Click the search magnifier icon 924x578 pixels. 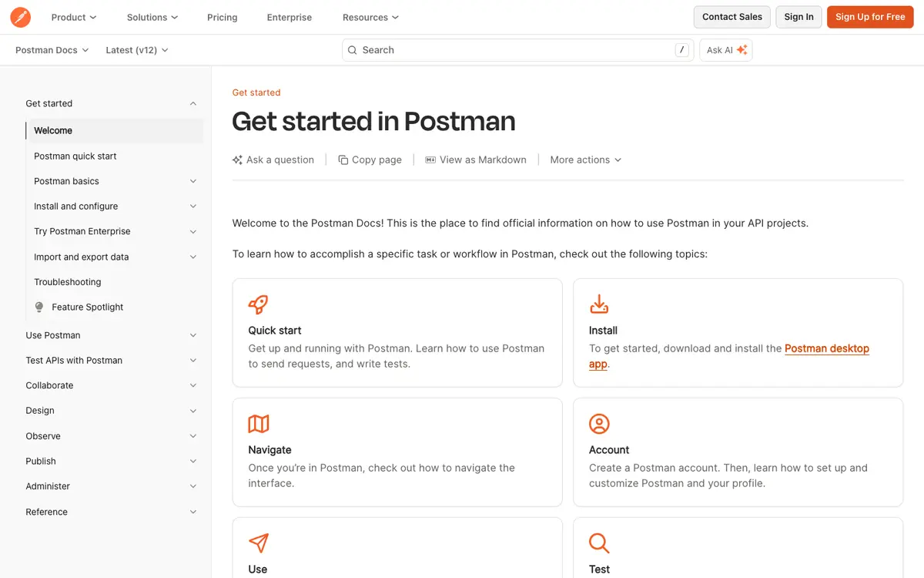point(353,50)
